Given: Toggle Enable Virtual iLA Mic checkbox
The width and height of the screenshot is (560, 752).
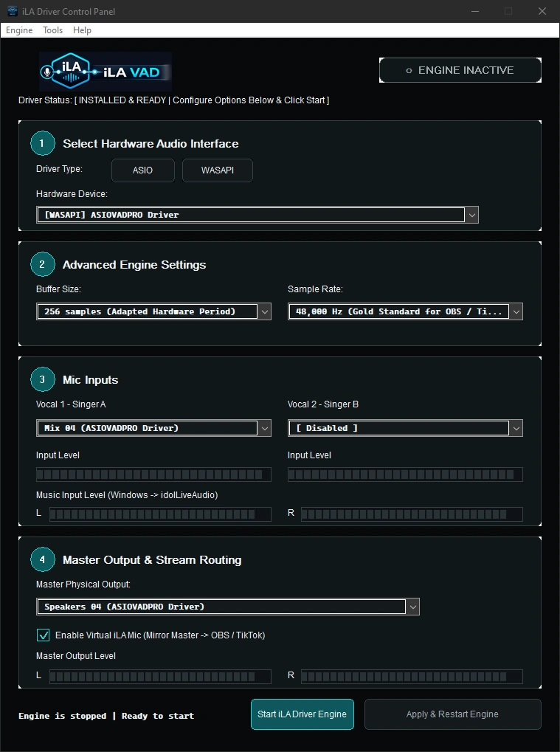Looking at the screenshot, I should pyautogui.click(x=43, y=635).
